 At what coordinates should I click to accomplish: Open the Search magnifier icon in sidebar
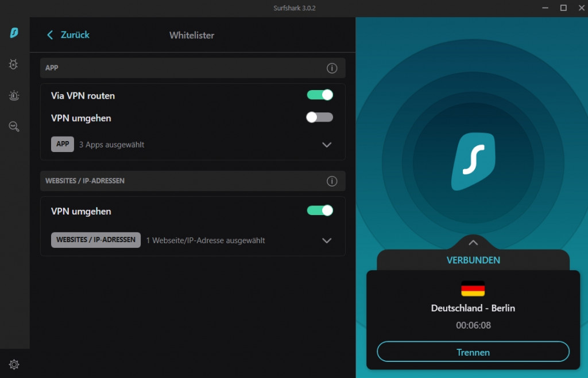click(x=14, y=127)
